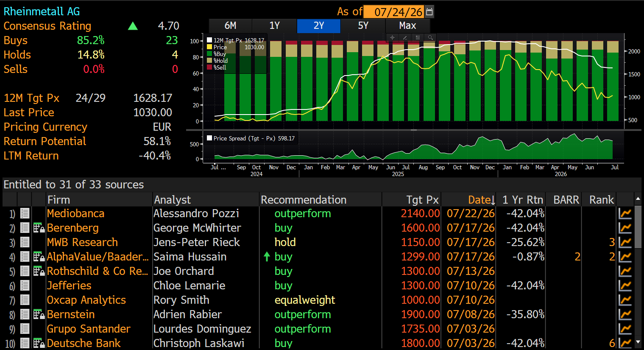
Task: Click the analyst table scrollbar up arrow
Action: click(638, 199)
